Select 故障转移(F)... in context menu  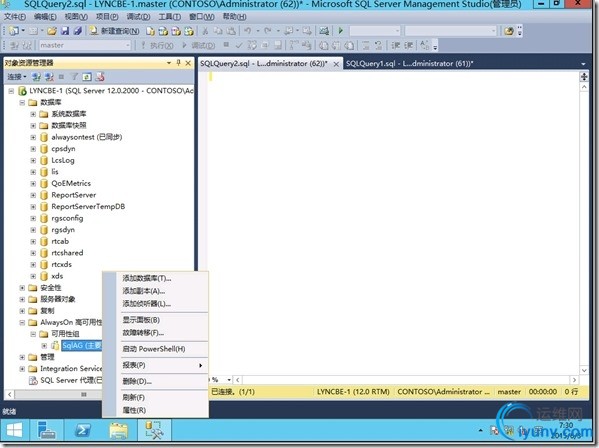click(x=143, y=333)
